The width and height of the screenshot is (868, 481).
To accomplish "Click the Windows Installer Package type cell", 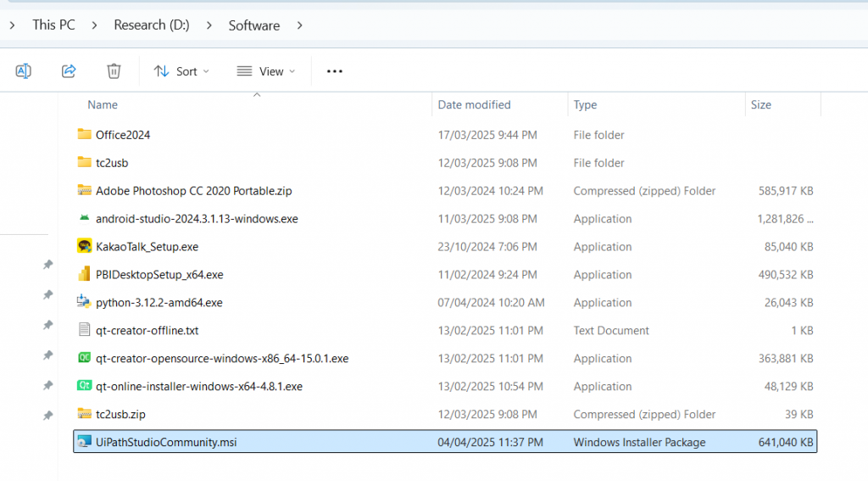I will pyautogui.click(x=639, y=442).
